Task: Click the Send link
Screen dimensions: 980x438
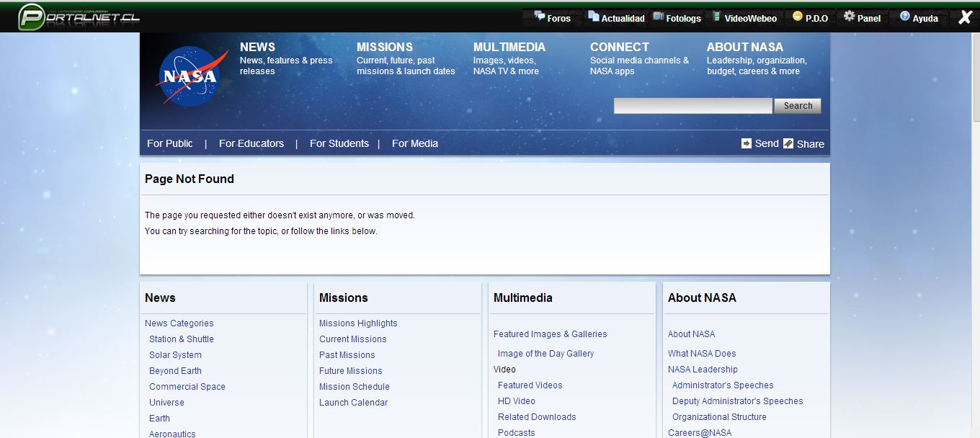Action: pos(767,143)
